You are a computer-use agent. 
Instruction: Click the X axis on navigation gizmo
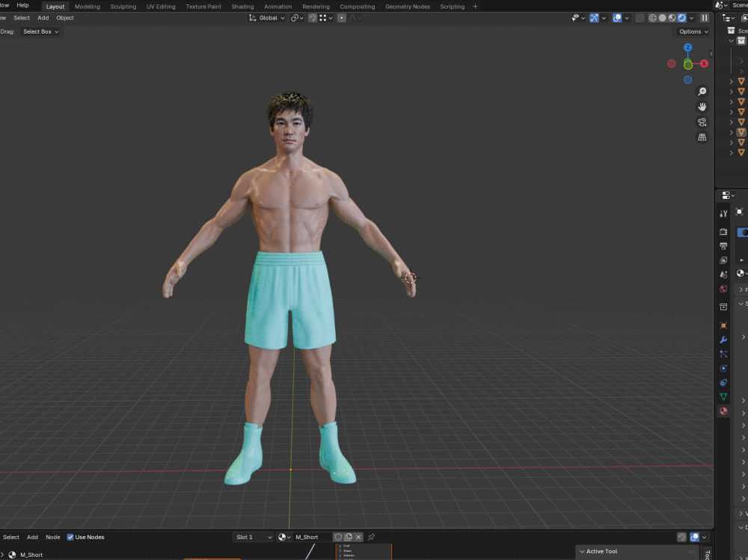click(704, 64)
